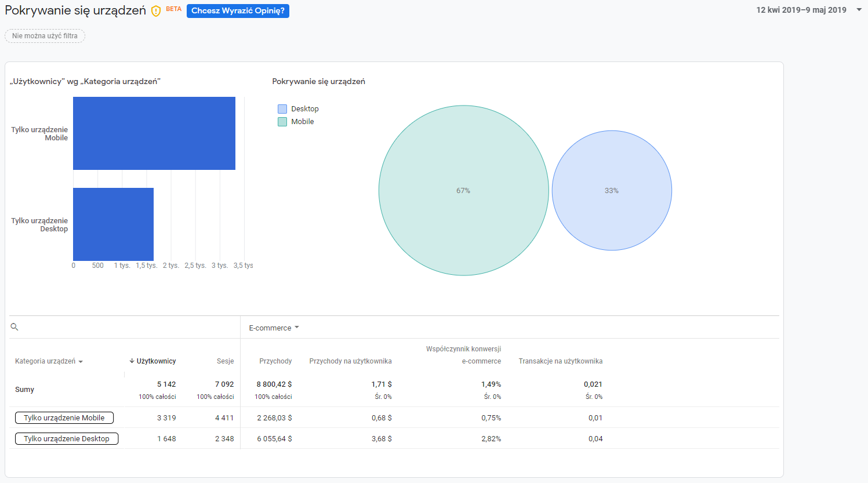Select the Tylko urządzenie Desktop row chip

point(67,438)
